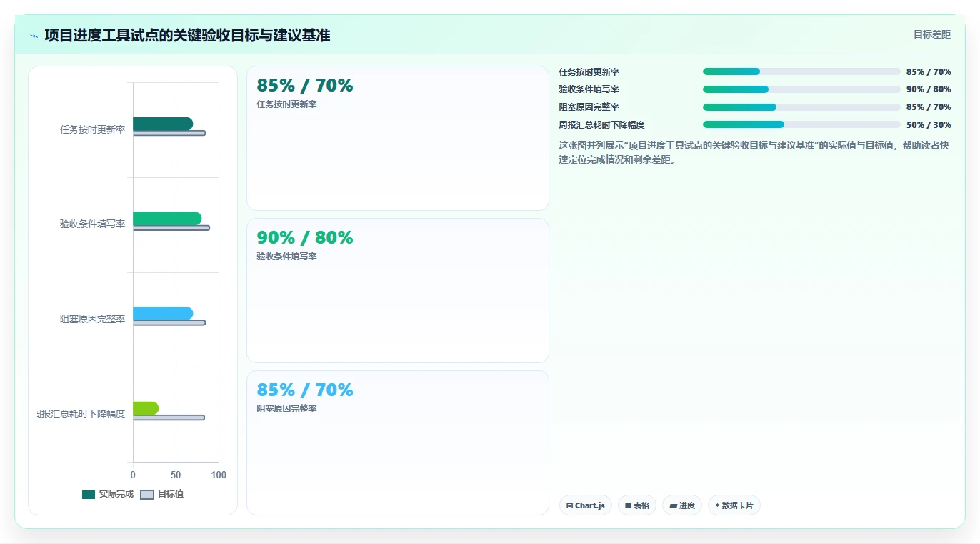The width and height of the screenshot is (980, 544).
Task: Click the 验收条件填写率 axis label in chart
Action: (x=93, y=224)
